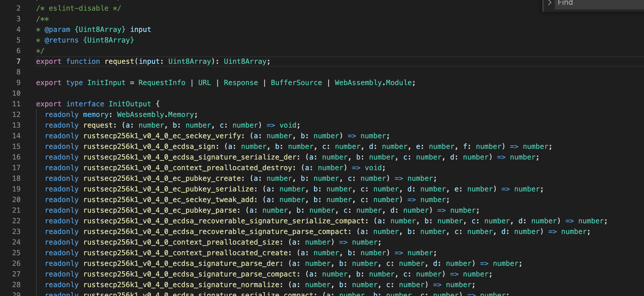Click line number 28 in the gutter
Image resolution: width=644 pixels, height=296 pixels.
pyautogui.click(x=16, y=285)
